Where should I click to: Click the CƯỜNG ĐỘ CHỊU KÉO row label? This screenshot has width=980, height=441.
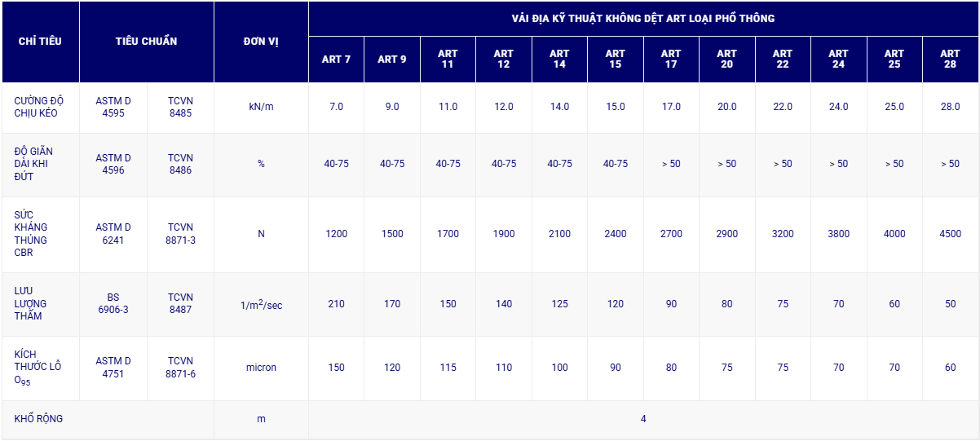(x=38, y=107)
